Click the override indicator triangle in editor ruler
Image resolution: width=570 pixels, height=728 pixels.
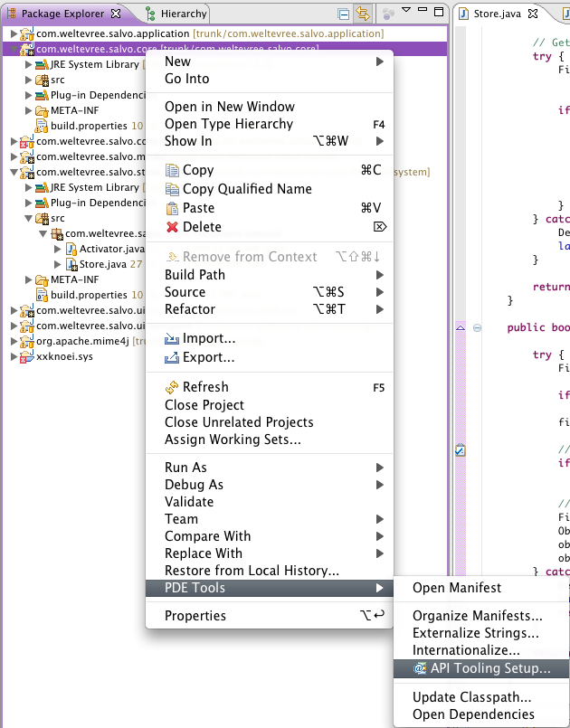click(461, 327)
